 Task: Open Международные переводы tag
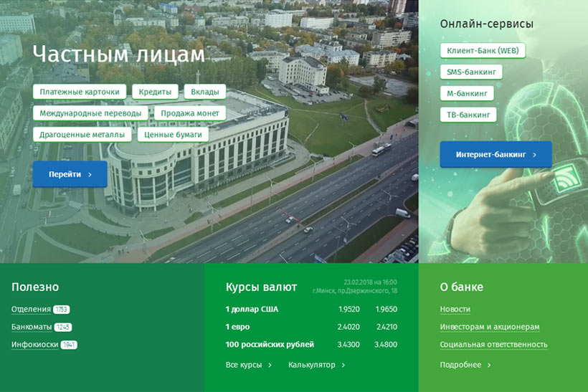point(90,113)
